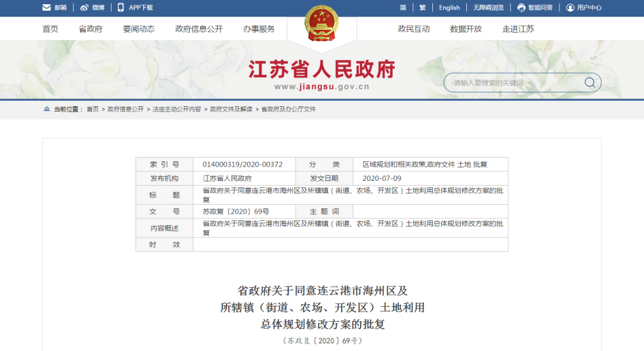Go to 首页 in main navigation
This screenshot has width=644, height=351.
(x=51, y=29)
